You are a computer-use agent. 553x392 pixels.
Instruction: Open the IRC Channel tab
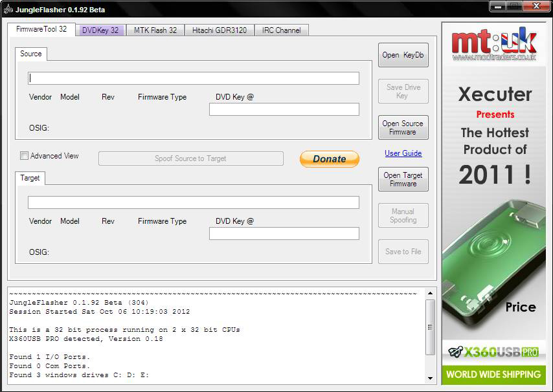282,30
